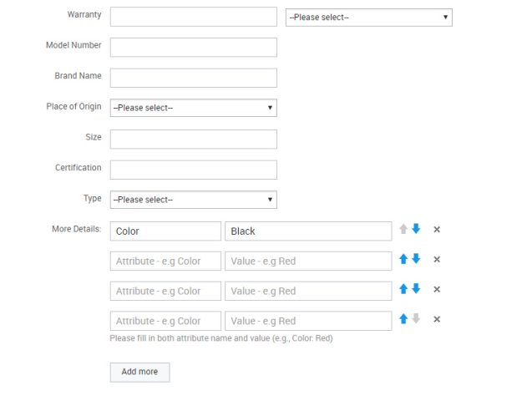Move the last attribute row up
The height and width of the screenshot is (401, 532).
coord(403,319)
